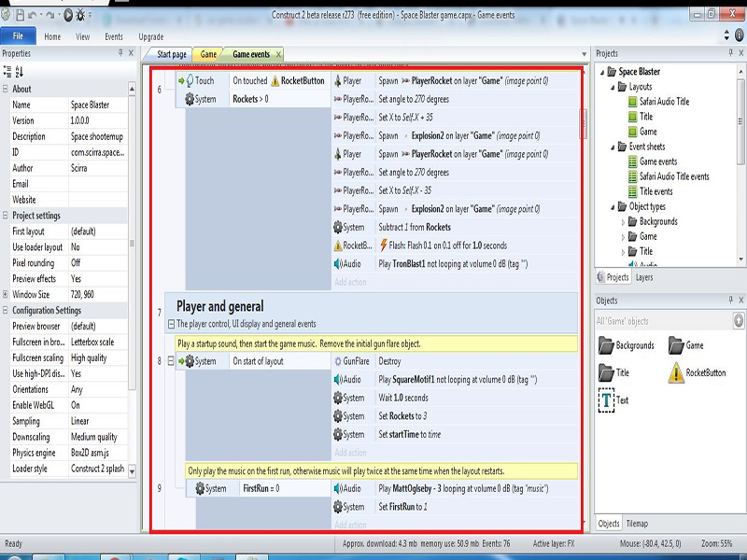Collapse the Event sheets folder
747x560 pixels.
[613, 147]
